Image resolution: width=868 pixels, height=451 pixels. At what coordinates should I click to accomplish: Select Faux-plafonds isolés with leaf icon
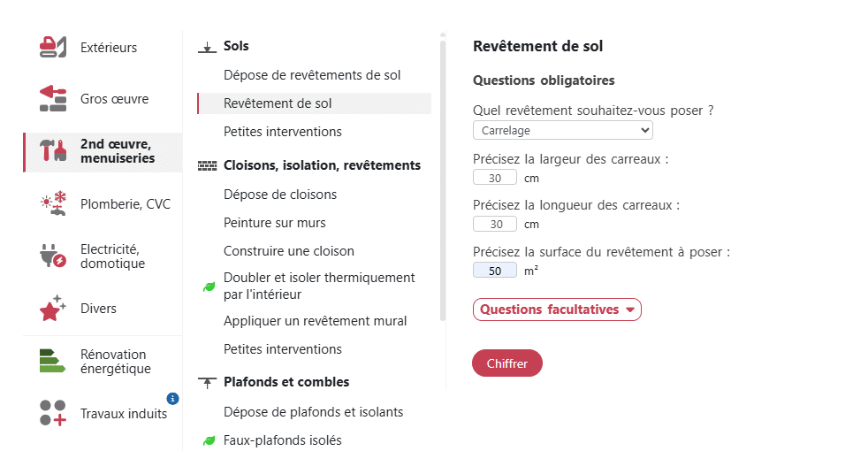coord(283,440)
